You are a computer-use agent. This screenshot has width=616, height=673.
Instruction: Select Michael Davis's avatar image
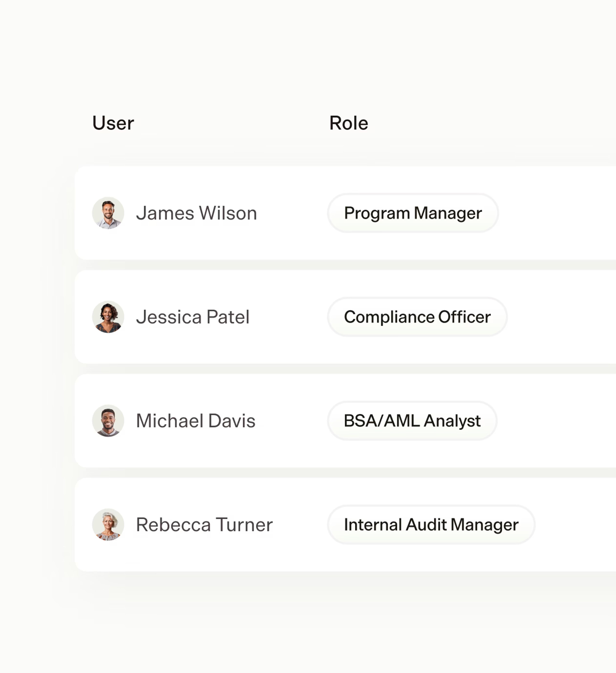[108, 421]
